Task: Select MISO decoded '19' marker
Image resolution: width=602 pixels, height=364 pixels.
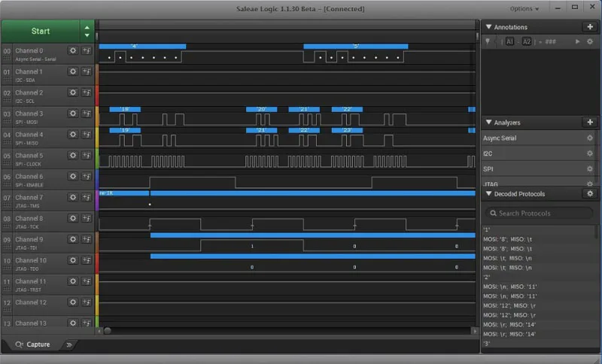Action: [x=125, y=130]
